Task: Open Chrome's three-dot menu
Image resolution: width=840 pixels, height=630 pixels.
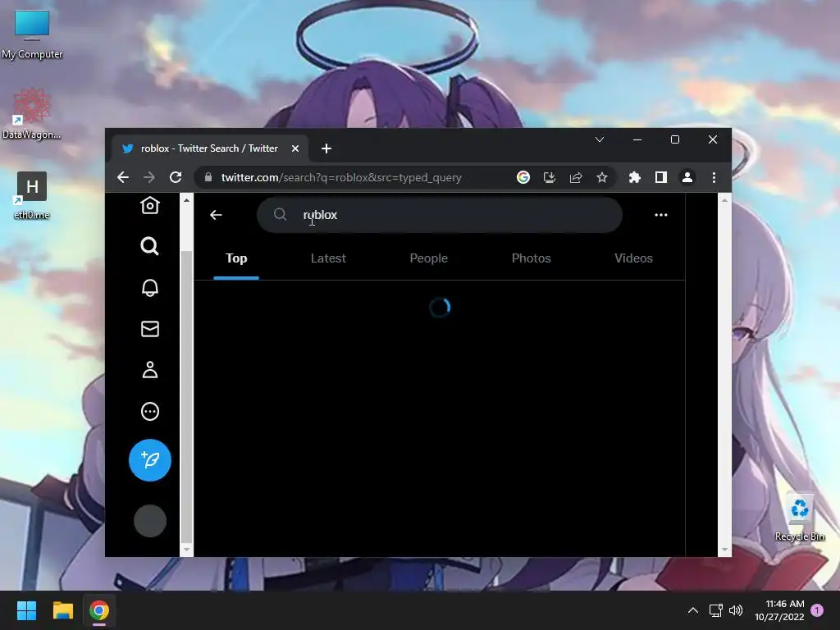Action: point(714,177)
